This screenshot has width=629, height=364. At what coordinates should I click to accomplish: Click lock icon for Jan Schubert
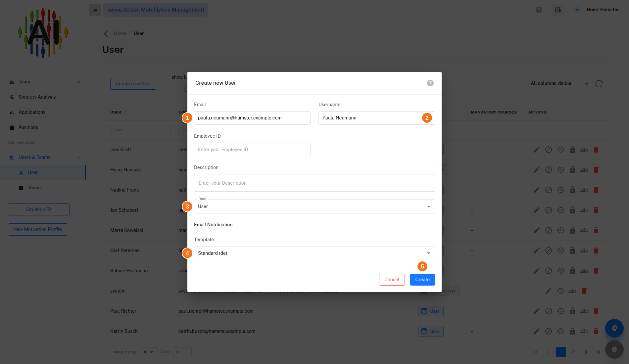tap(572, 210)
